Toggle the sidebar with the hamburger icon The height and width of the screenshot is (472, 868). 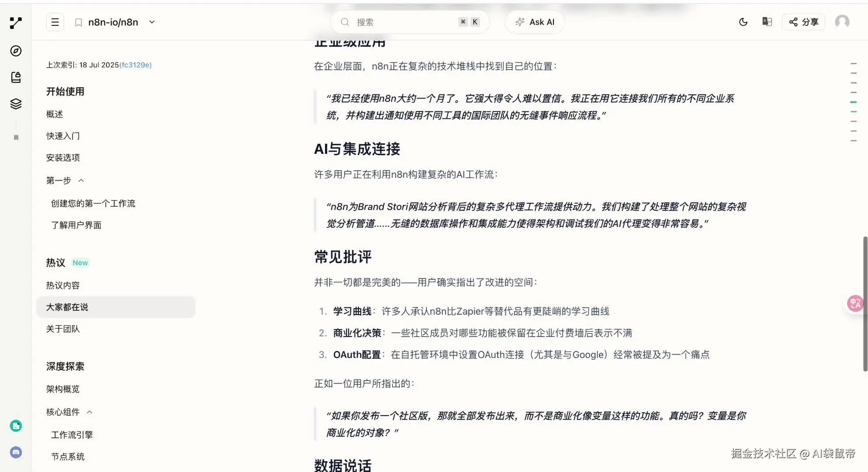(55, 22)
